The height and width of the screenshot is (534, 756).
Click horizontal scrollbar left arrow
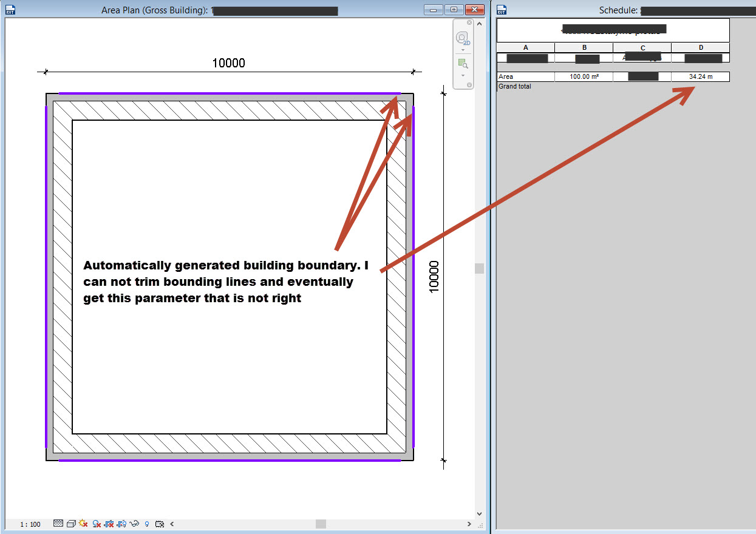172,524
